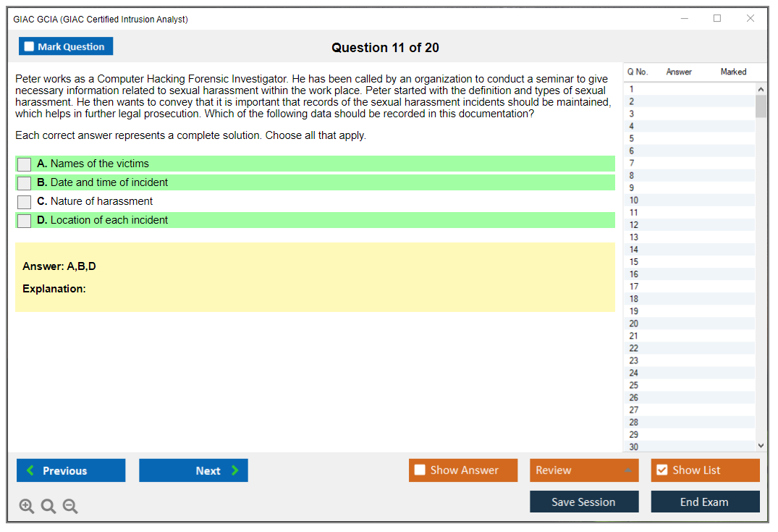Tick option D Location of each incident

pos(25,221)
